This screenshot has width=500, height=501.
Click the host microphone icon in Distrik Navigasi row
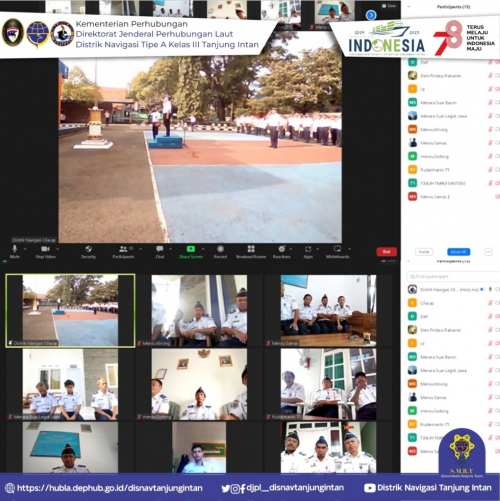pyautogui.click(x=490, y=289)
